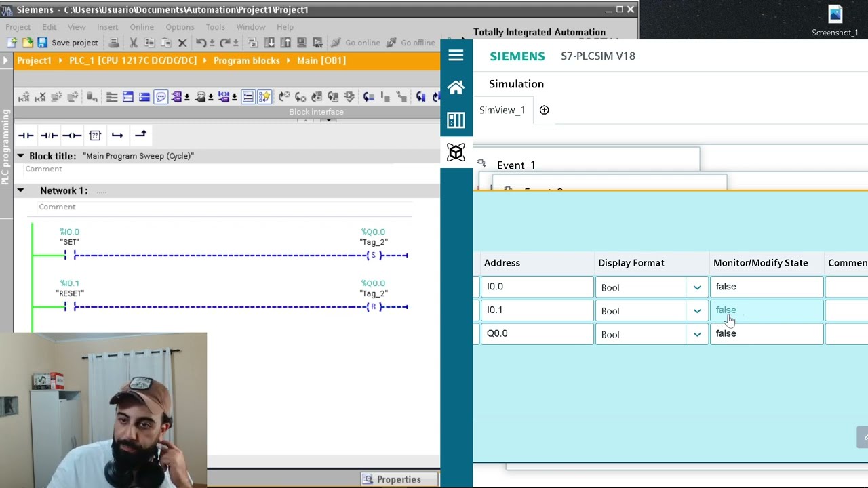Viewport: 868px width, 488px height.
Task: Open the Online menu
Action: [x=142, y=27]
